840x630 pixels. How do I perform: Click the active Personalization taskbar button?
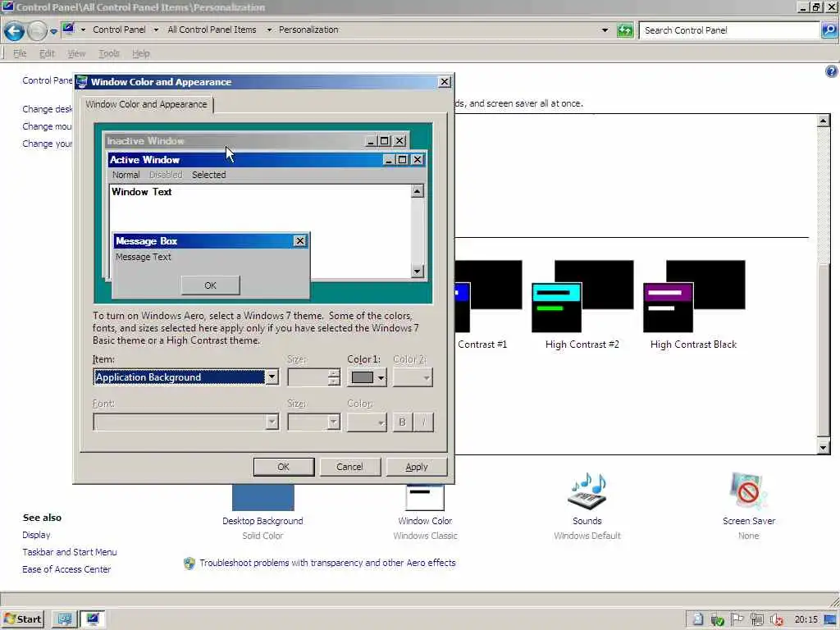[x=93, y=619]
